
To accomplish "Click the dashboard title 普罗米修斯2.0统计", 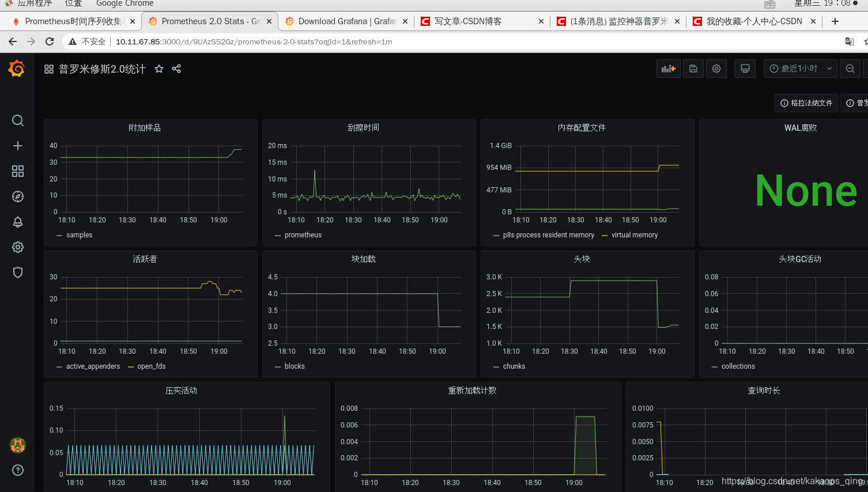I will click(x=102, y=69).
